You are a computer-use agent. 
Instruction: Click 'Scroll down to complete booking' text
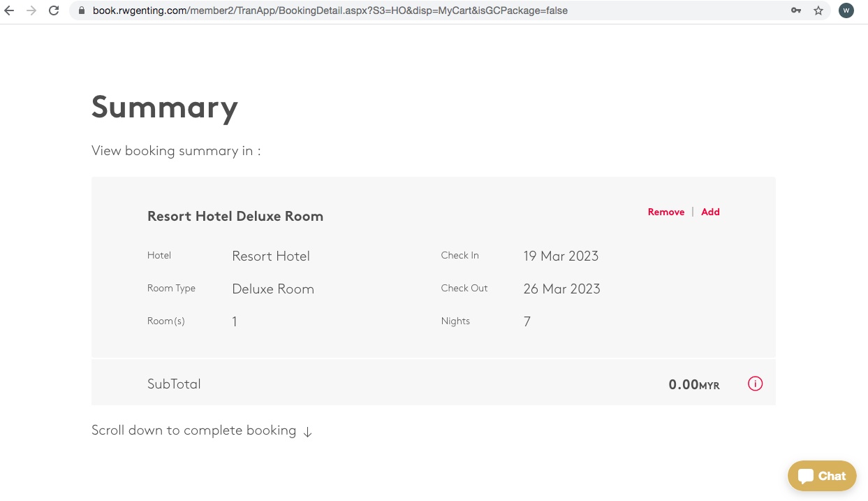point(193,430)
